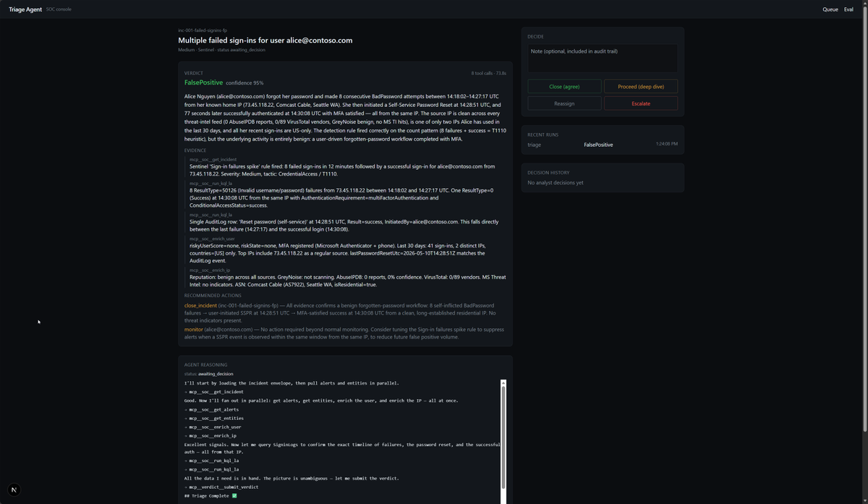Click the orange monitor recommended action

193,329
